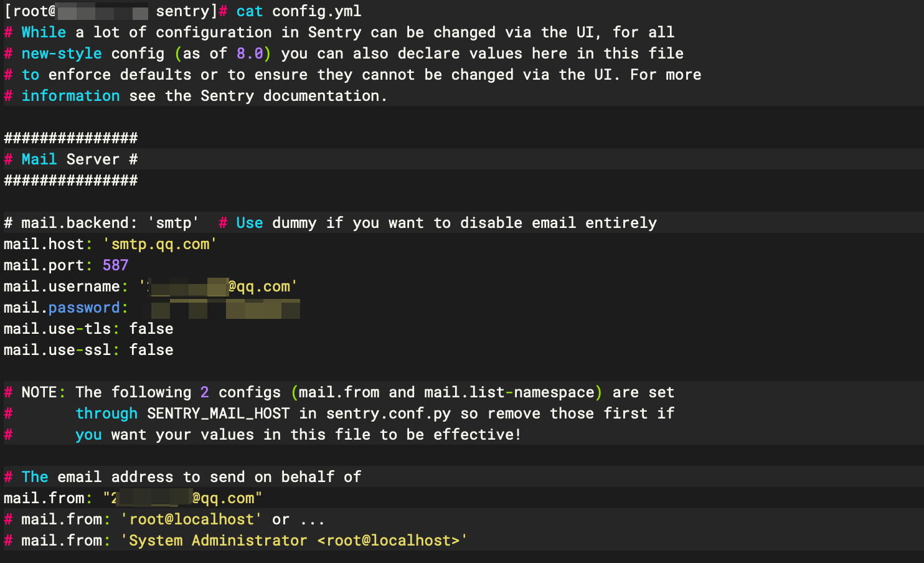This screenshot has width=924, height=563.
Task: Click the uncommented 'mail.from' key
Action: 44,498
